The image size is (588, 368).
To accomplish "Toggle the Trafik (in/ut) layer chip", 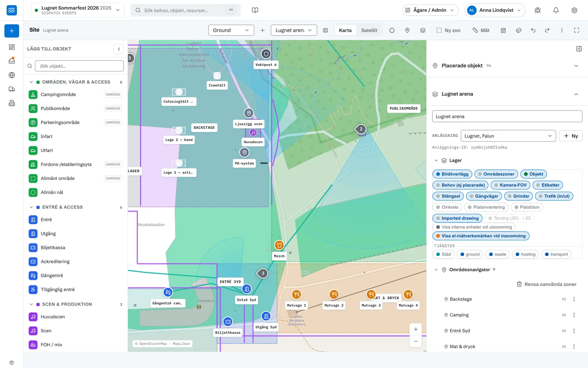I will pos(554,196).
